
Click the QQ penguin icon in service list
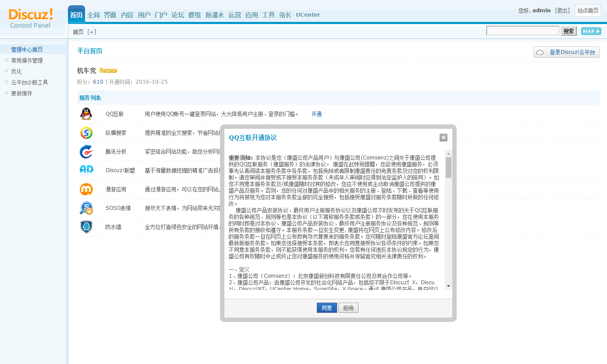pyautogui.click(x=86, y=114)
